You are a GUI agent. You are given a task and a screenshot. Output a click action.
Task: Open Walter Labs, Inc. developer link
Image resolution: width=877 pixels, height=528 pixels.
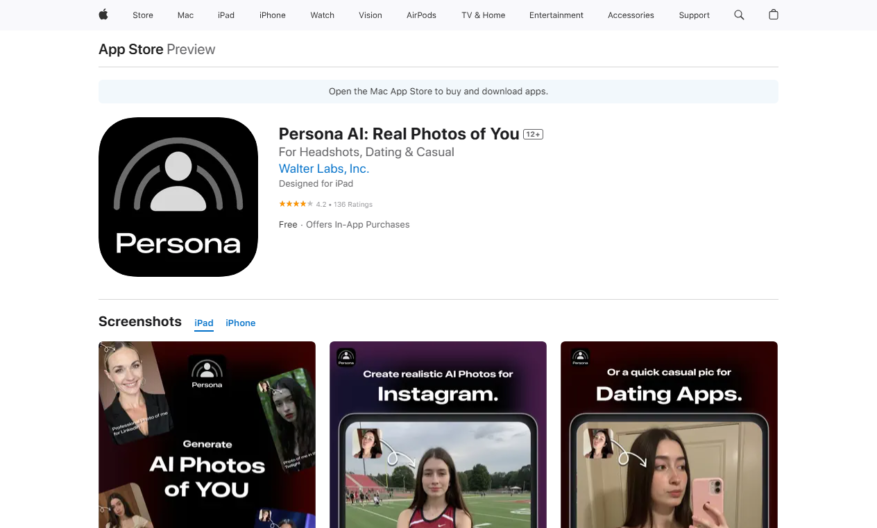click(x=324, y=168)
